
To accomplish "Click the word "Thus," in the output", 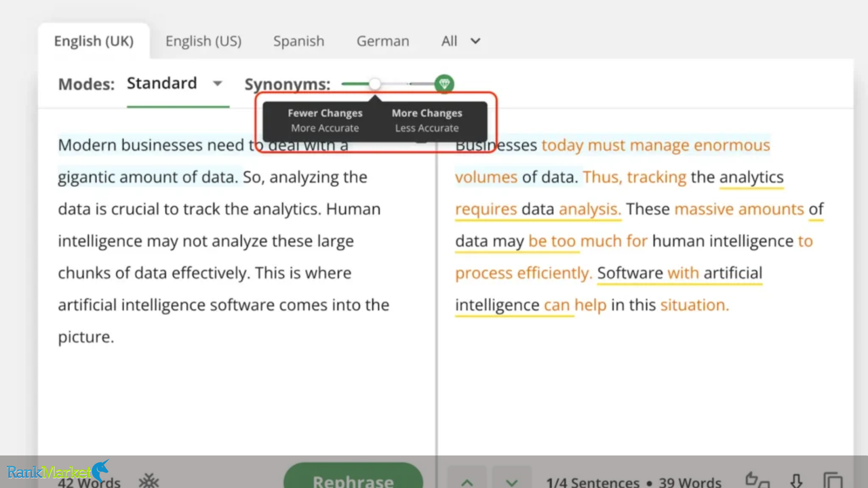I will click(x=602, y=177).
